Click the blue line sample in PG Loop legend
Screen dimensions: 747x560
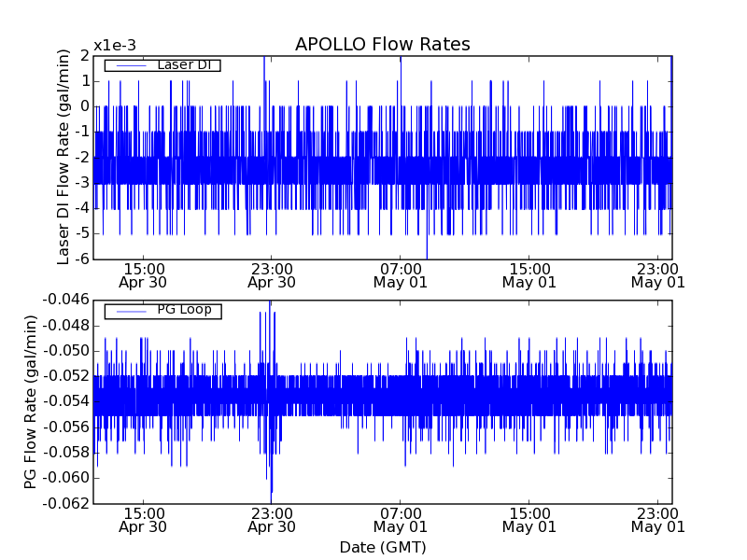(x=129, y=311)
